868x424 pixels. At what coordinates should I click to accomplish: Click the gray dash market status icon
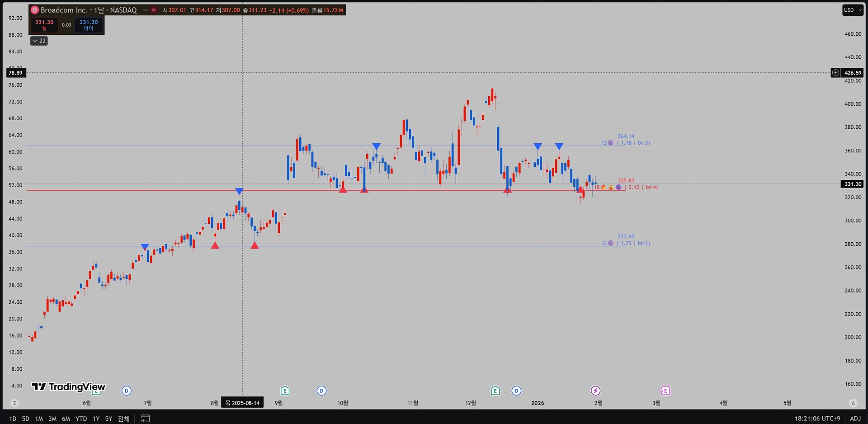pos(146,10)
